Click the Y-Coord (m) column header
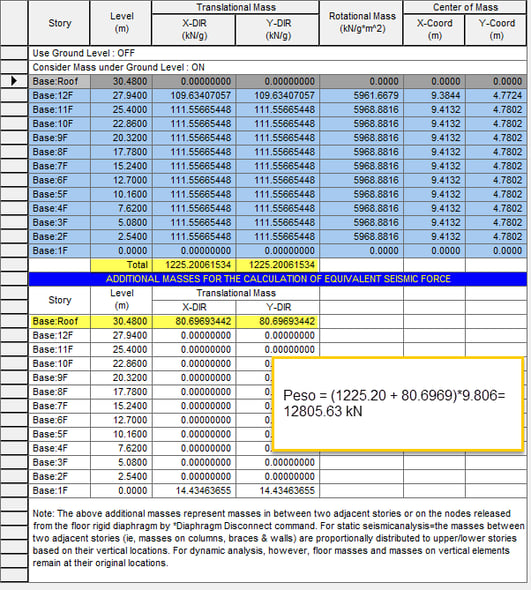Image resolution: width=531 pixels, height=590 pixels. click(496, 29)
